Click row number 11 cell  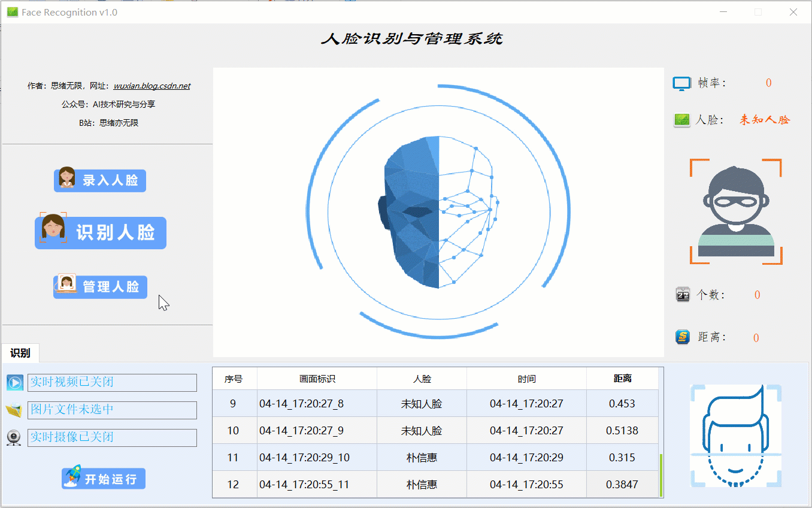point(234,458)
